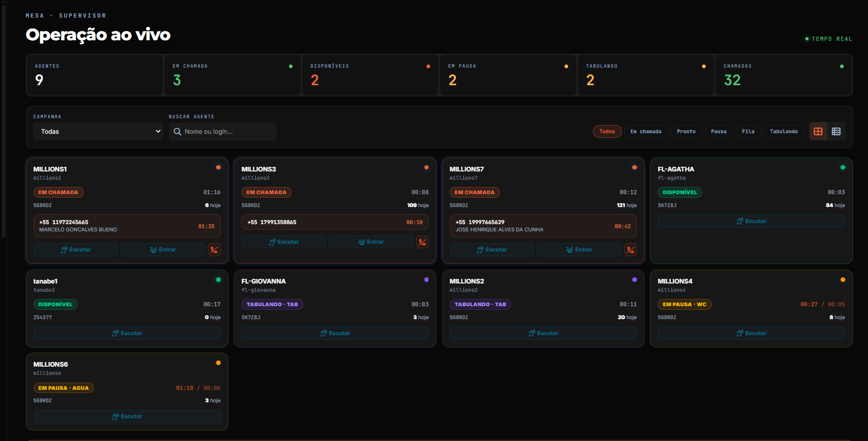Screen dimensions: 868x441
Task: Open the Chamadas stat card showing 32
Action: click(784, 75)
